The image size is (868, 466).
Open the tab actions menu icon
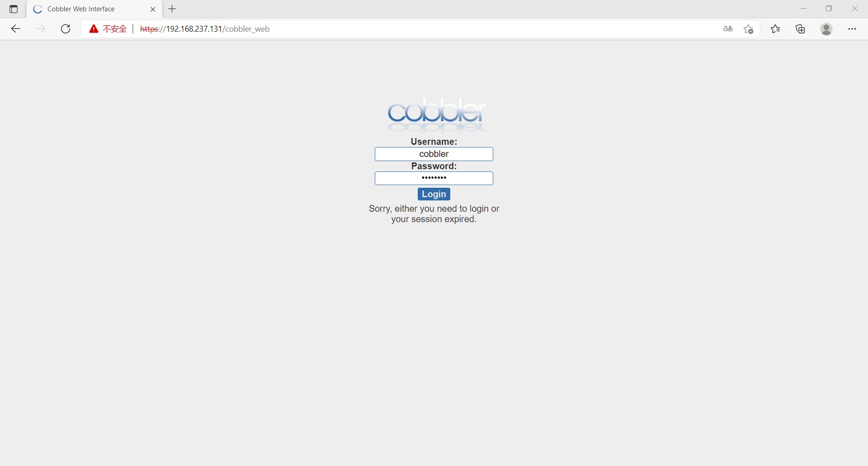click(14, 9)
